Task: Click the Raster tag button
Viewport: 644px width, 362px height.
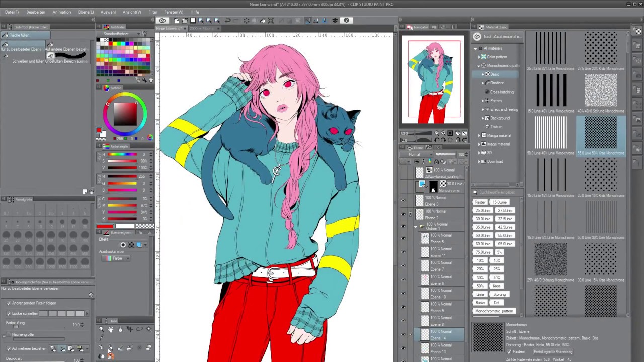Action: tap(480, 202)
